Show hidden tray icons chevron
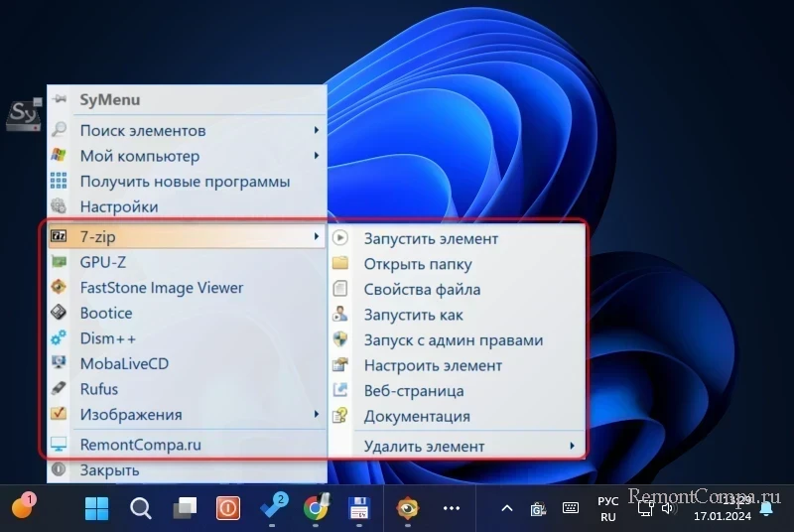Image resolution: width=794 pixels, height=532 pixels. click(x=506, y=508)
